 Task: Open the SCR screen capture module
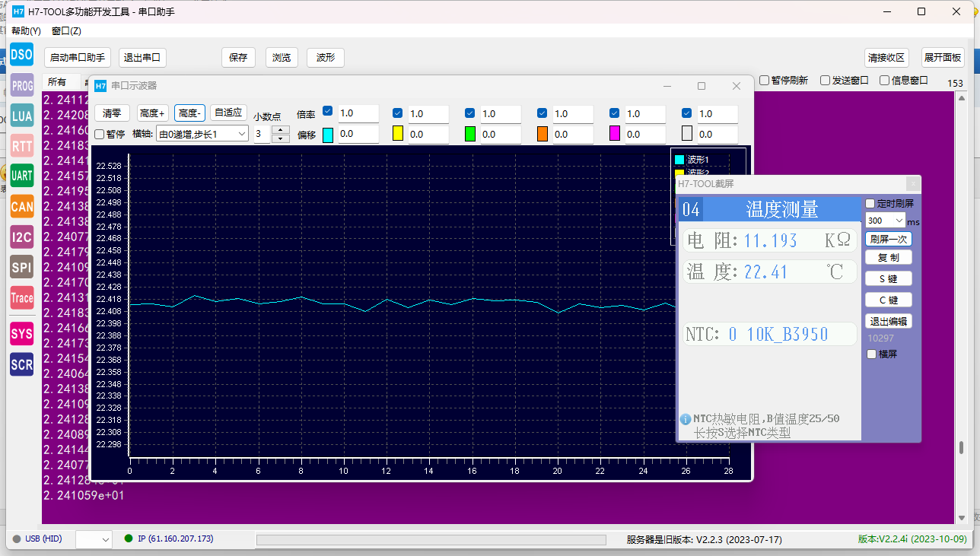(22, 364)
